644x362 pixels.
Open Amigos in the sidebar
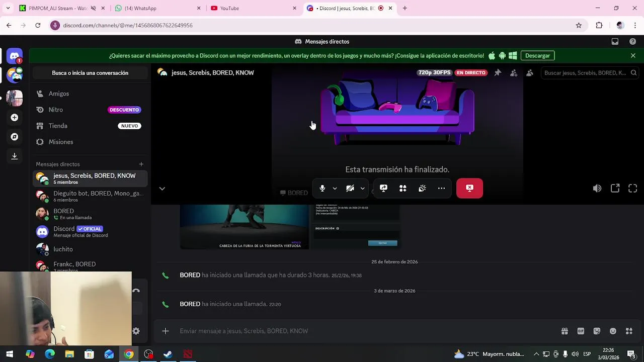pyautogui.click(x=90, y=94)
